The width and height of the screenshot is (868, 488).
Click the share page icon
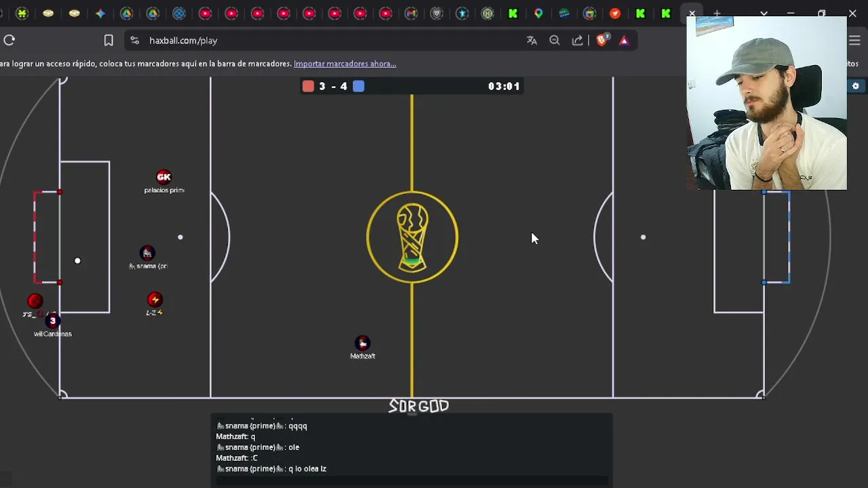pyautogui.click(x=577, y=41)
